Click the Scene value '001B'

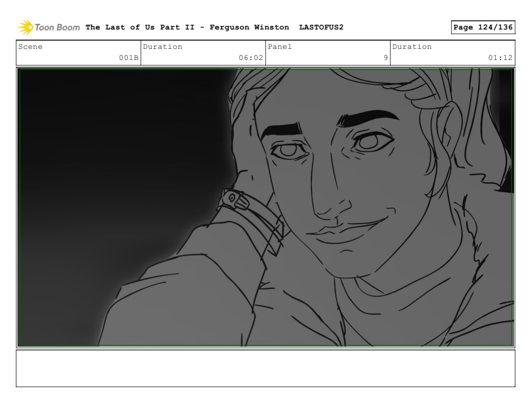pos(129,58)
